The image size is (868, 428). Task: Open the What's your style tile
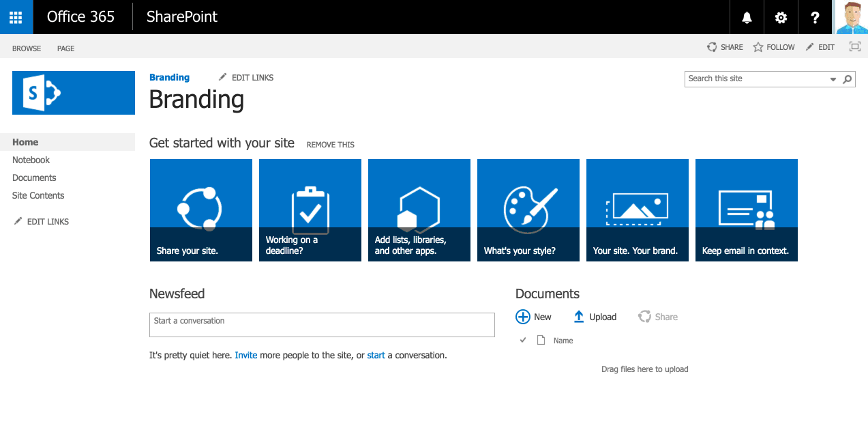(528, 210)
